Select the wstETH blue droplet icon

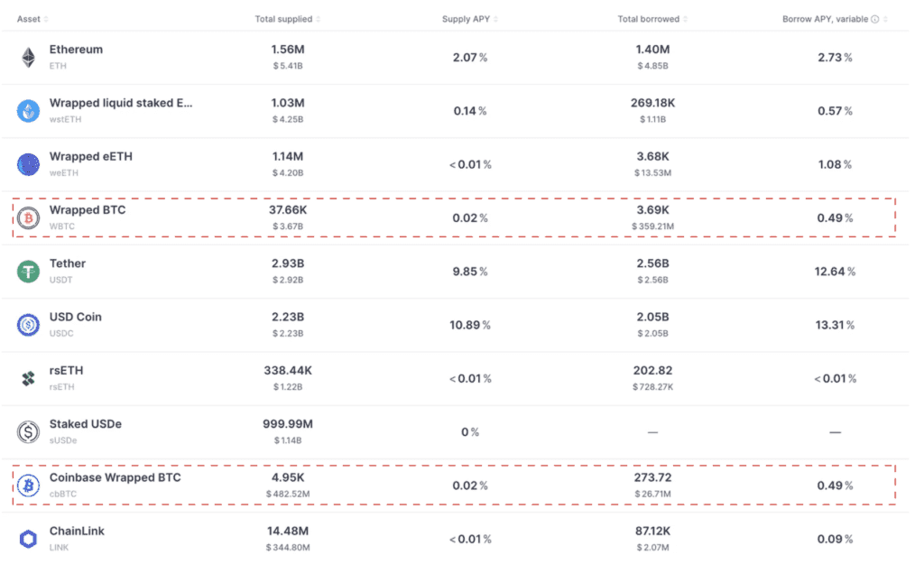[x=28, y=111]
